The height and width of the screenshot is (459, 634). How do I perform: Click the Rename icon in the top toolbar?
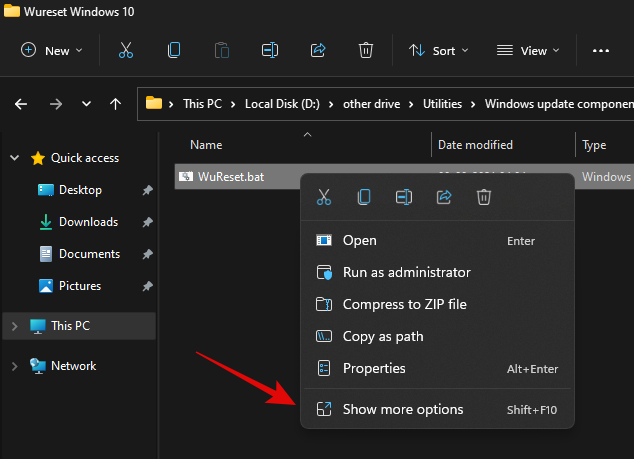269,50
